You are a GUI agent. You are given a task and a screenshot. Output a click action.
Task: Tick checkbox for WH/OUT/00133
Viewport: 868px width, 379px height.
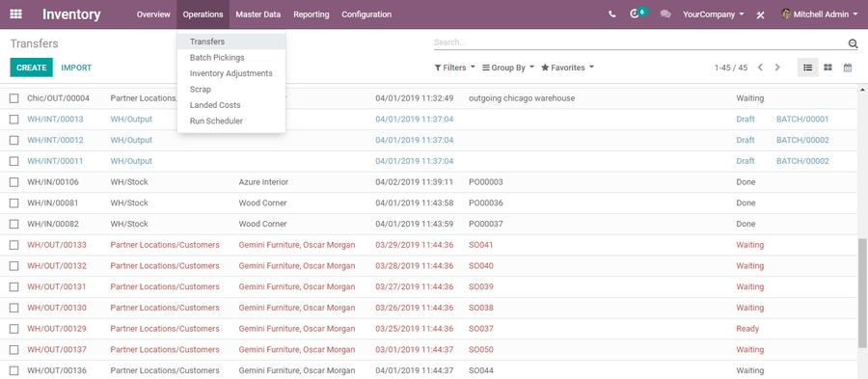click(x=14, y=245)
